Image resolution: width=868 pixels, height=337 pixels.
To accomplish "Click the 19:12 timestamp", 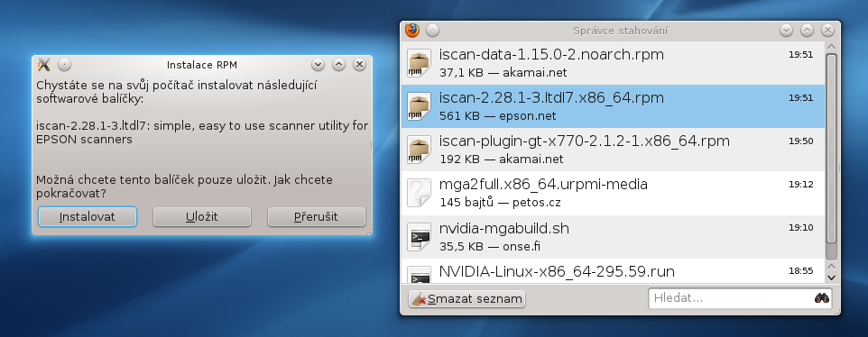I will point(800,184).
